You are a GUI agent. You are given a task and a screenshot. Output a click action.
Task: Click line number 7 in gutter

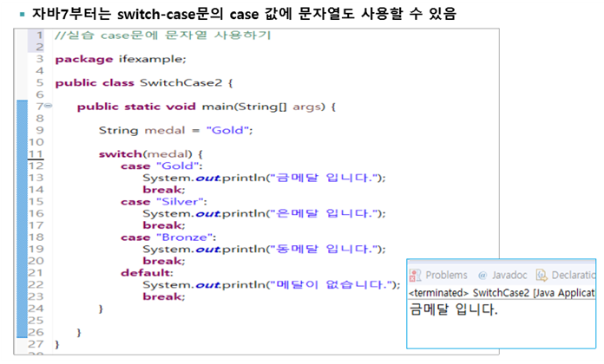(40, 107)
